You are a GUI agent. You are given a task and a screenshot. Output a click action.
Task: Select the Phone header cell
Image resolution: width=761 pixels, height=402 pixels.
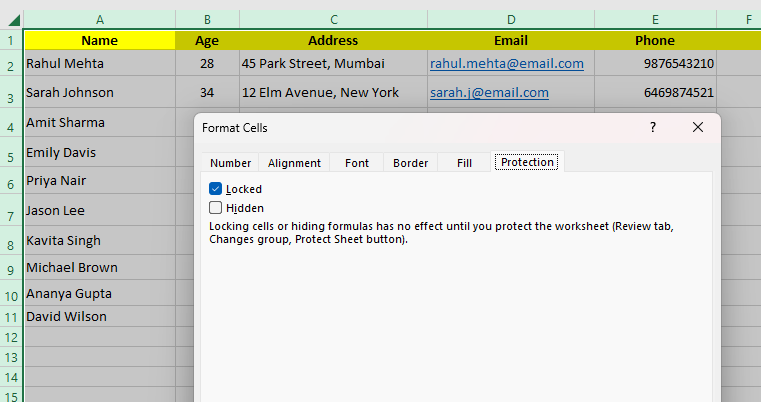(655, 41)
